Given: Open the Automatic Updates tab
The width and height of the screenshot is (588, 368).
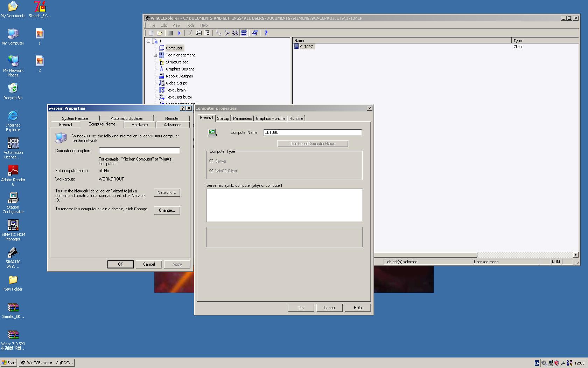Looking at the screenshot, I should tap(127, 118).
